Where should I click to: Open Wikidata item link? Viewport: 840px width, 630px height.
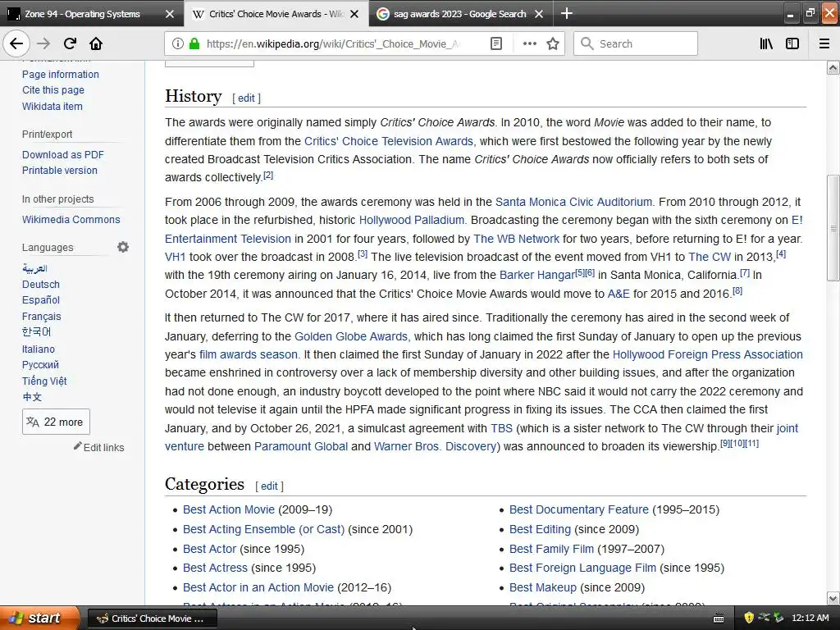(52, 106)
